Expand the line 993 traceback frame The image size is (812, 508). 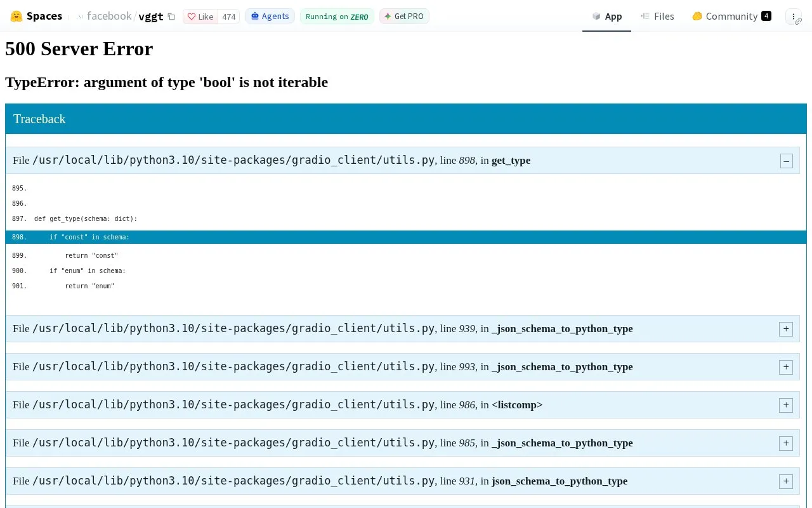click(x=786, y=367)
